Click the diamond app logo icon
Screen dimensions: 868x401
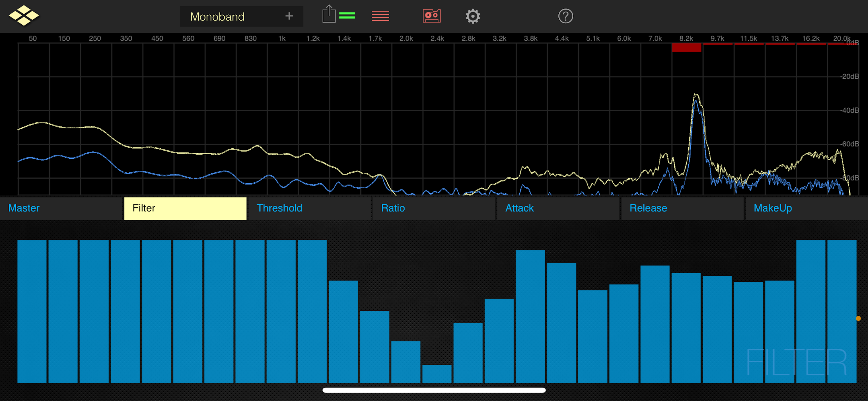23,16
